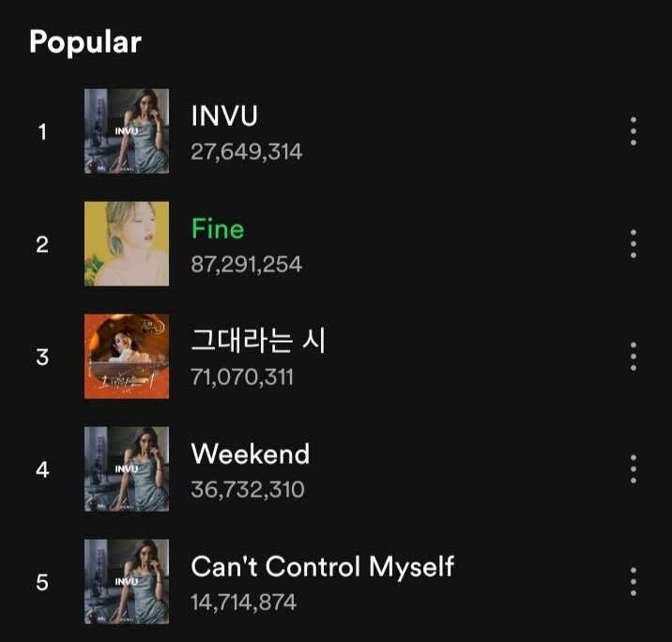Click album cover beside Can't Control Myself

pos(127,582)
